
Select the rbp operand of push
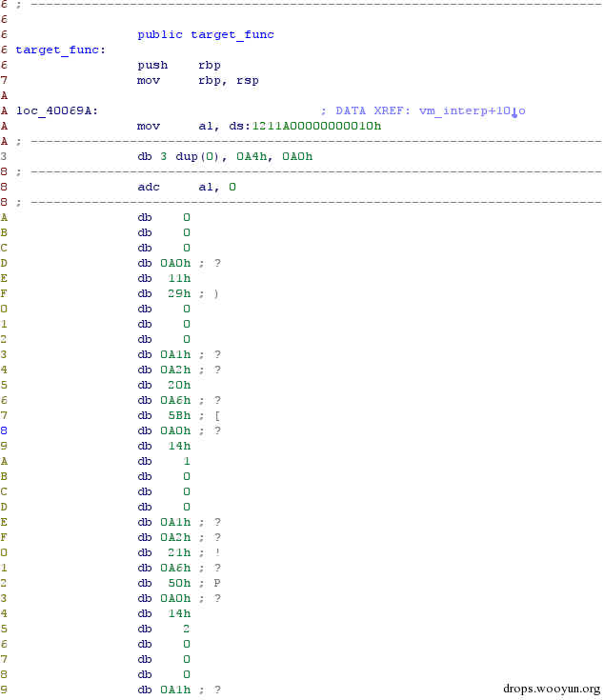210,65
